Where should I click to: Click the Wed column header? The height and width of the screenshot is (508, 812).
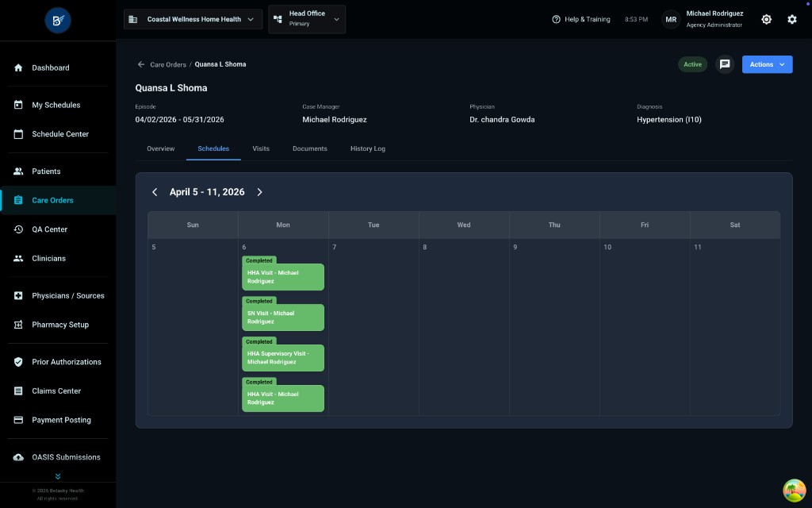463,225
